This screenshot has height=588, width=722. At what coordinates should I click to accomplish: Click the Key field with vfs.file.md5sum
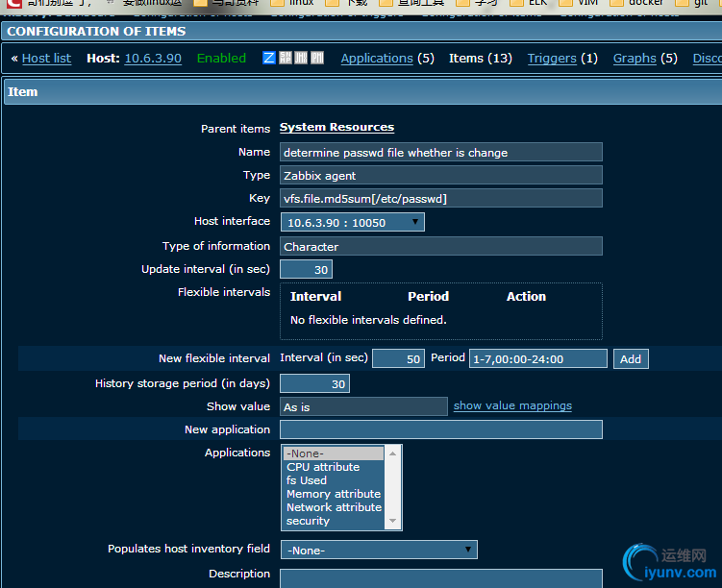pos(440,198)
